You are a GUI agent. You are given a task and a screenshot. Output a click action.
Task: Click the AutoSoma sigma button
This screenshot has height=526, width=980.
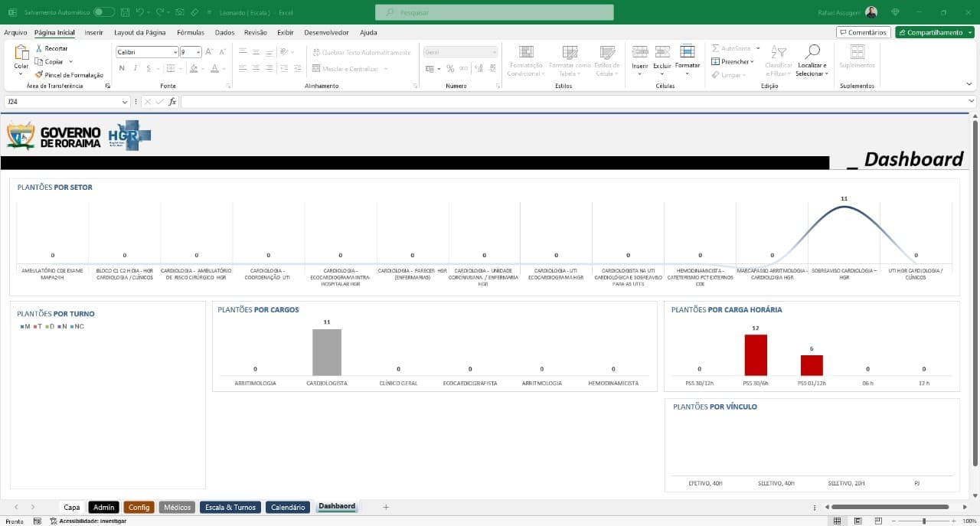click(731, 48)
